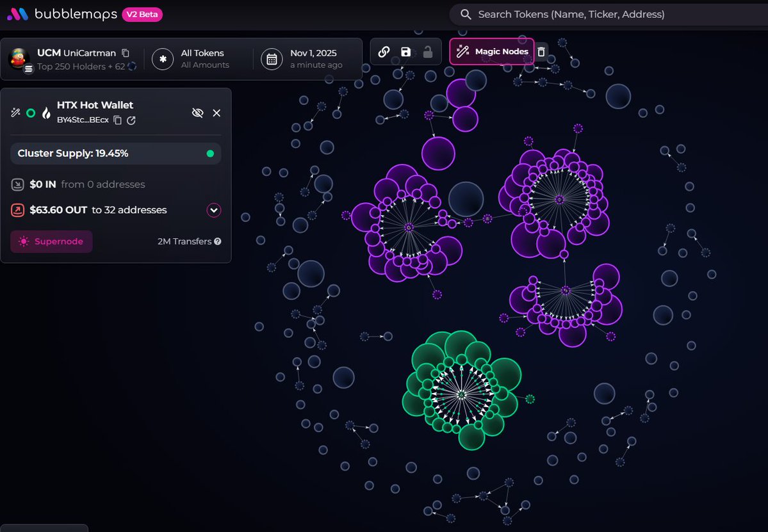Click the 2M Transfers help icon
This screenshot has width=768, height=532.
(x=218, y=241)
